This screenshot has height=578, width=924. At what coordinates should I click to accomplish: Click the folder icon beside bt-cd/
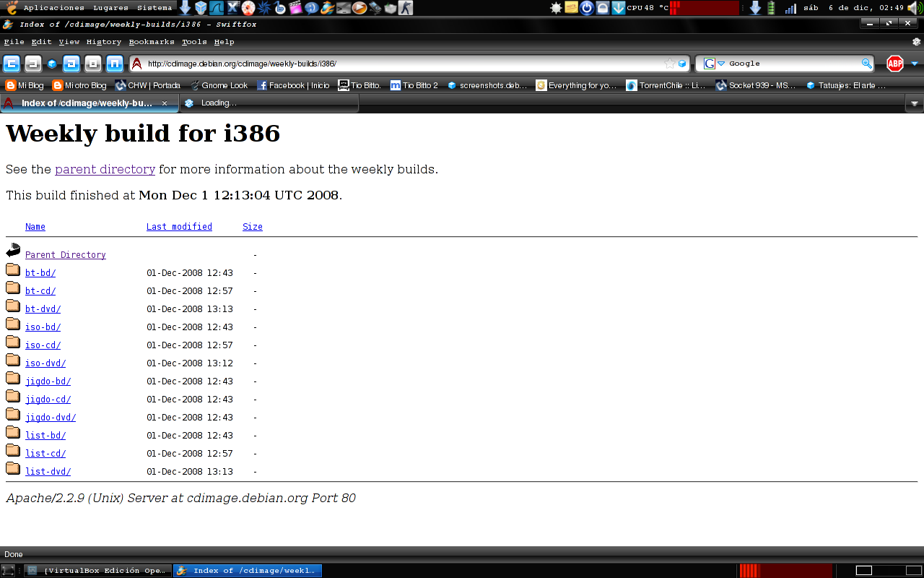click(13, 288)
